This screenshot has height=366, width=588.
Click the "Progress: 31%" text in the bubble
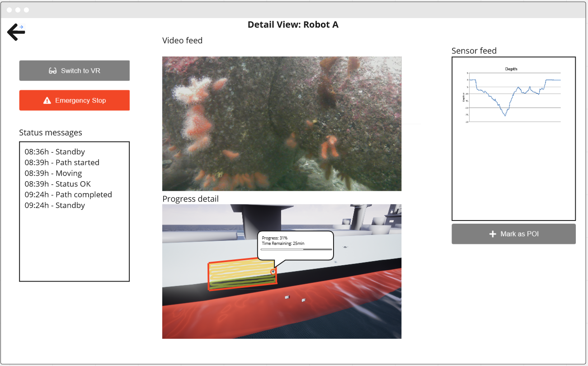pyautogui.click(x=275, y=238)
